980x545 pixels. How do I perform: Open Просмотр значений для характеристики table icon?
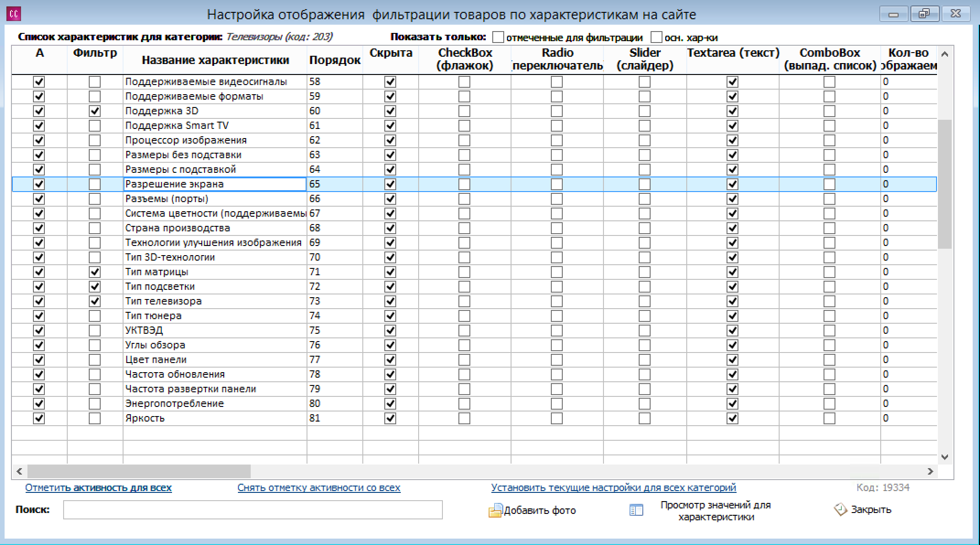pos(636,510)
